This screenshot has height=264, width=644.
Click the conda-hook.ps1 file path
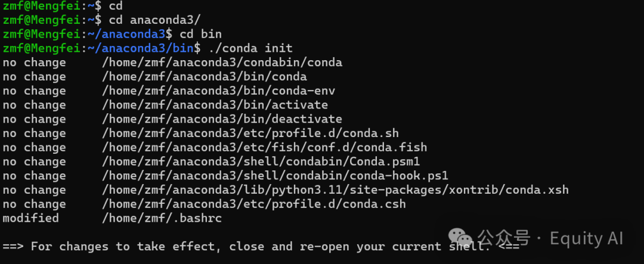(x=275, y=176)
